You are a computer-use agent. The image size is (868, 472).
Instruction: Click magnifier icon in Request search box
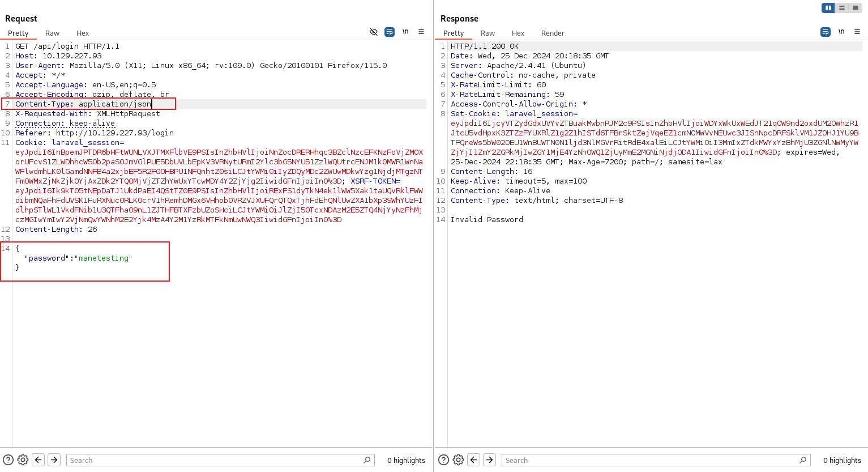367,460
